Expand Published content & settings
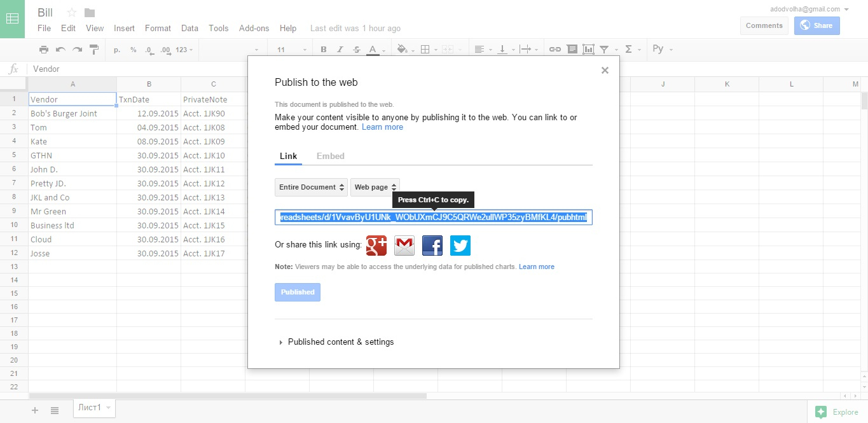Viewport: 868px width, 423px height. (340, 342)
